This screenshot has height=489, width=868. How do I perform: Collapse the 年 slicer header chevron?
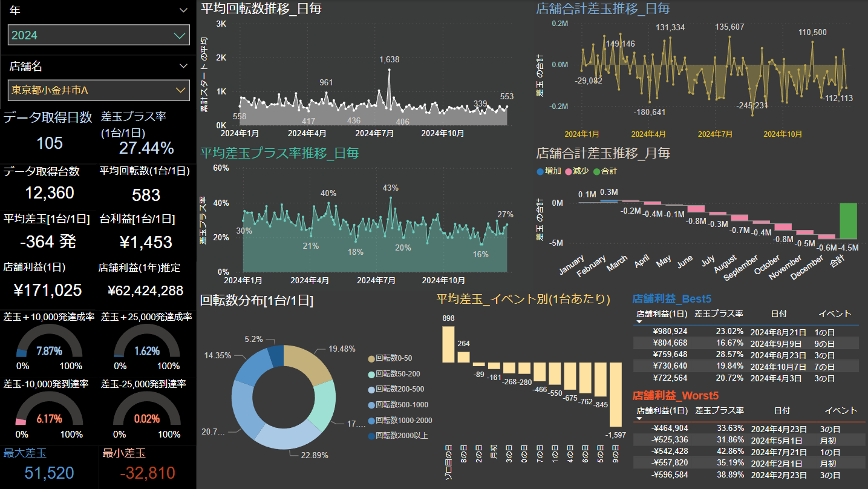184,10
